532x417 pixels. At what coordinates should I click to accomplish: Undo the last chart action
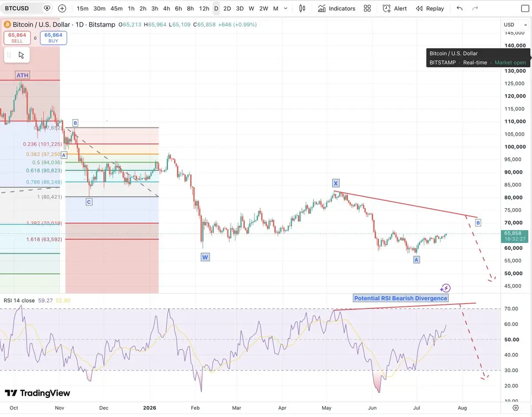460,8
